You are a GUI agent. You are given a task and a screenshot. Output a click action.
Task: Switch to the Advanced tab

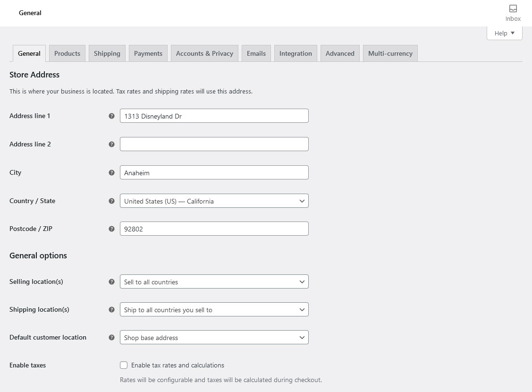[x=340, y=54]
